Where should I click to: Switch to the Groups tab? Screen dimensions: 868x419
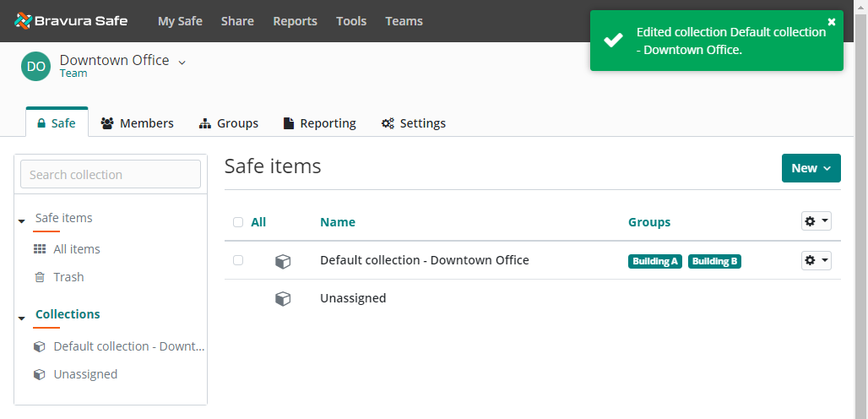pos(228,122)
